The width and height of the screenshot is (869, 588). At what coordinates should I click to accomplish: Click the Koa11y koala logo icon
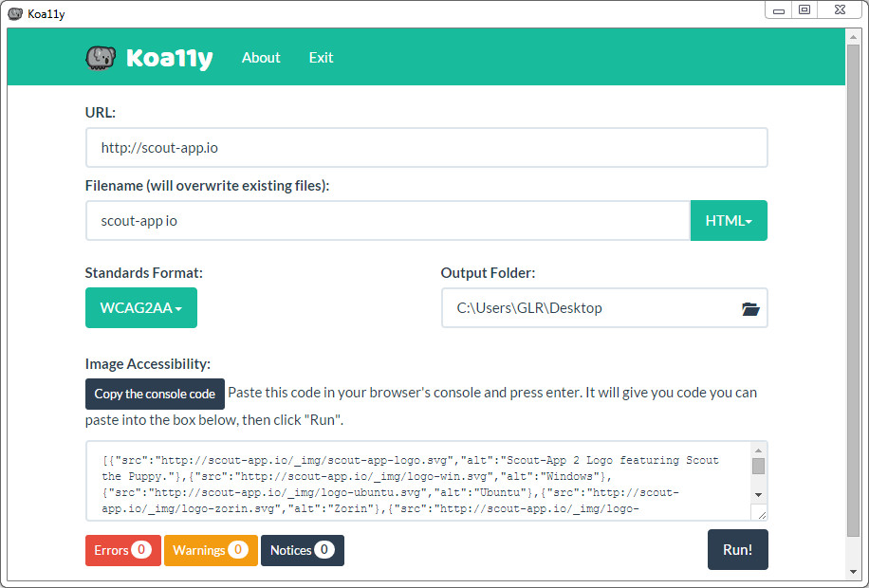point(101,58)
